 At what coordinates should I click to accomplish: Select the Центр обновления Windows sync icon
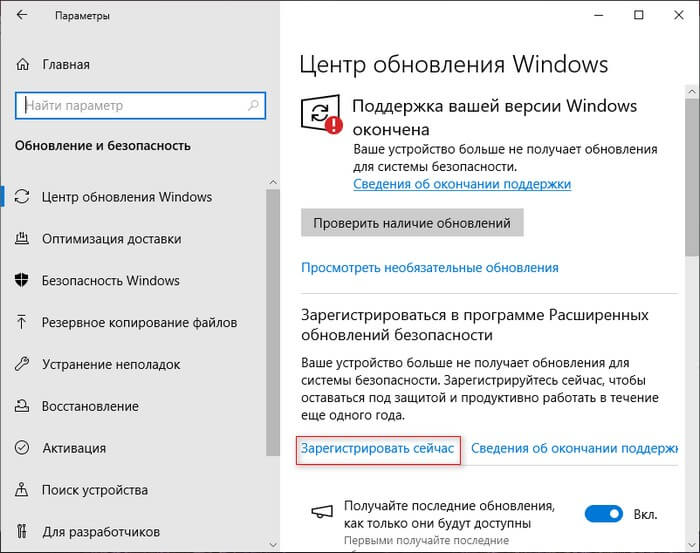[x=23, y=197]
